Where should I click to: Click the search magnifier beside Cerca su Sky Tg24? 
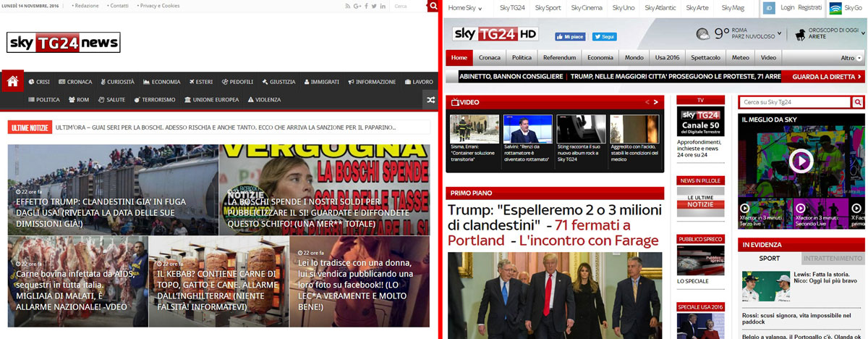click(858, 102)
